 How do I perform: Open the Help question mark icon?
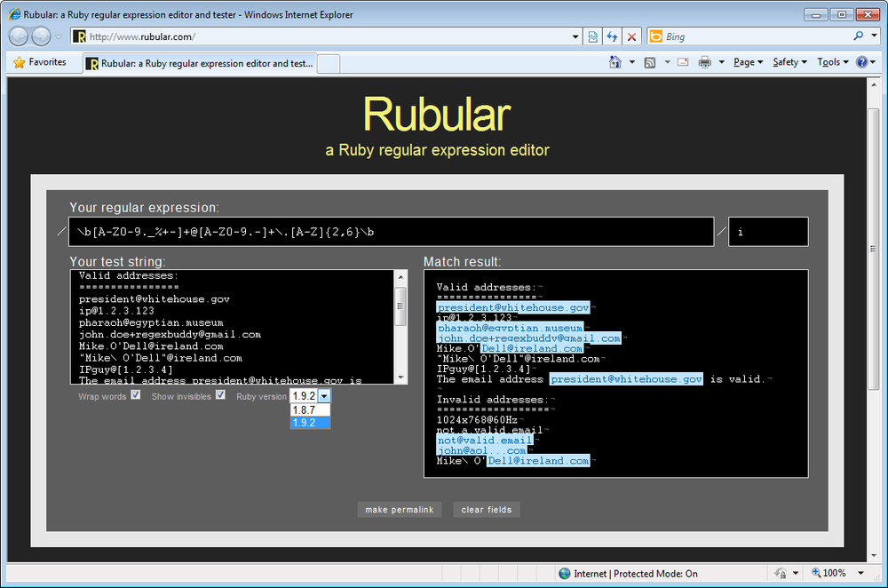pyautogui.click(x=860, y=62)
